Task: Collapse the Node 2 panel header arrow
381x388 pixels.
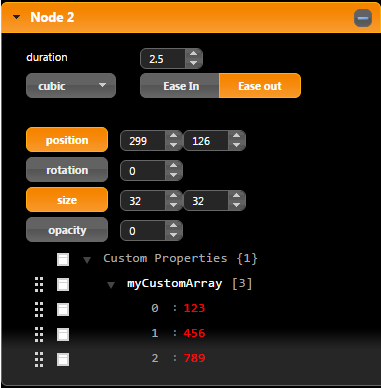Action: tap(16, 17)
